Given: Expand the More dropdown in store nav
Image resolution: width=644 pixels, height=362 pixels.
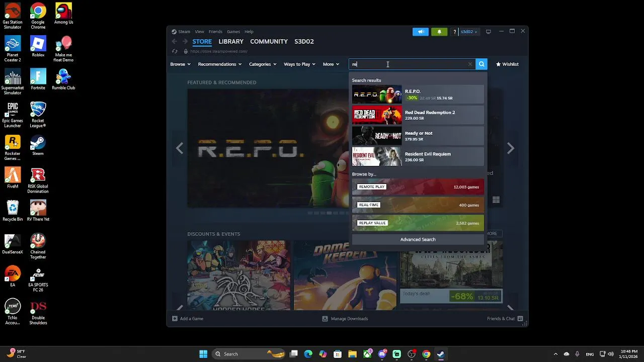Looking at the screenshot, I should pos(331,64).
